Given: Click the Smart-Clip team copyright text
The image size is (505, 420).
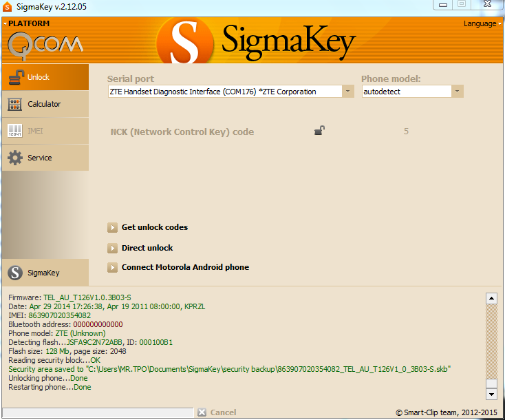Looking at the screenshot, I should 447,412.
